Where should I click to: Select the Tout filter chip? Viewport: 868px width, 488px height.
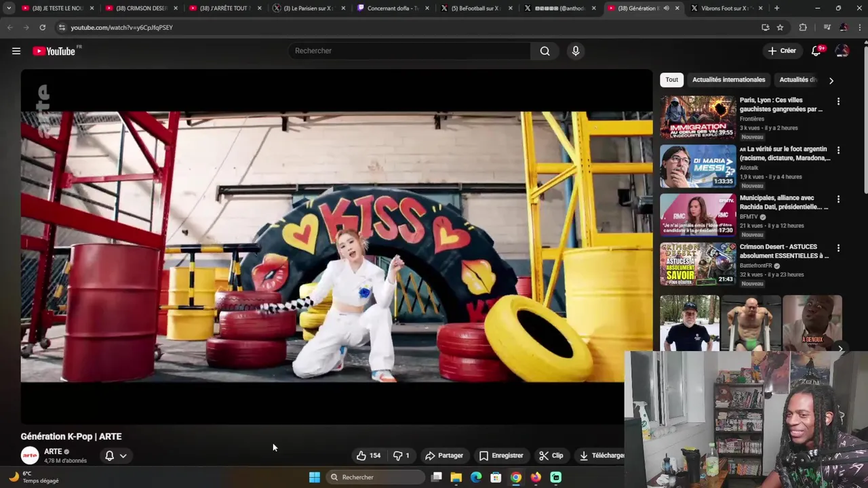(671, 80)
